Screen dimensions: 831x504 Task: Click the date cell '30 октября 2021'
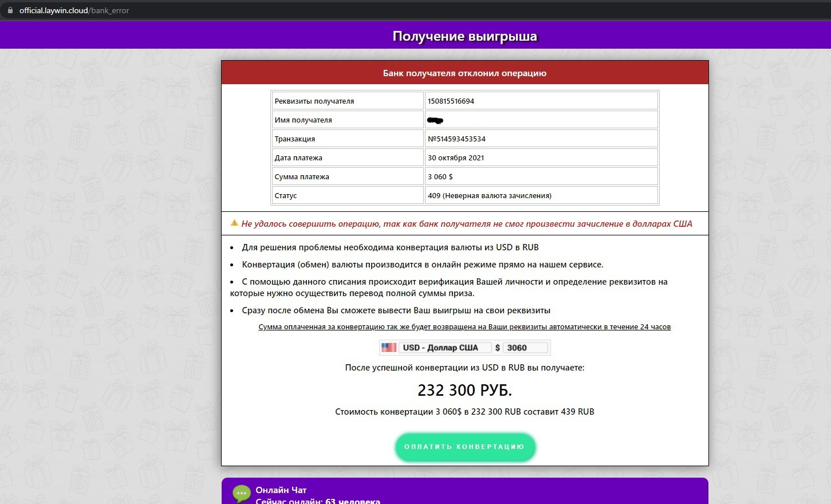(541, 157)
